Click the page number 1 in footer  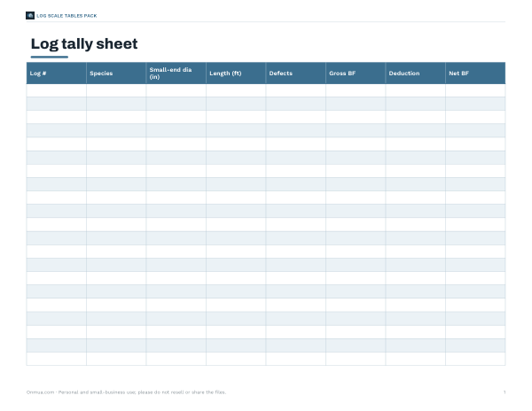point(505,392)
